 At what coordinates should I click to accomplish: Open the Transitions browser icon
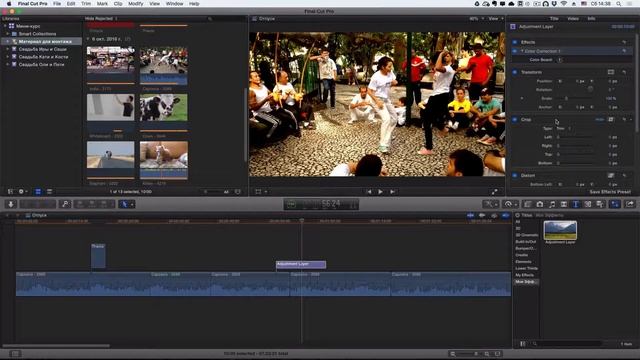coord(564,204)
